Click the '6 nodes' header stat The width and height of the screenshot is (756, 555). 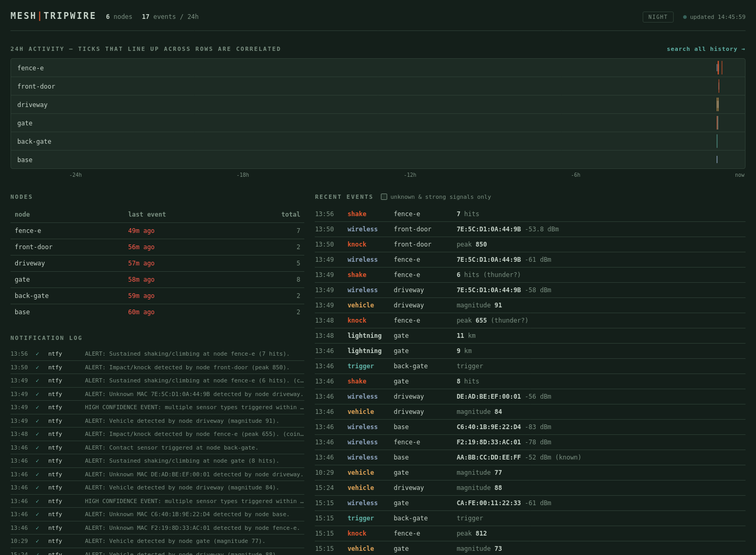click(x=119, y=17)
